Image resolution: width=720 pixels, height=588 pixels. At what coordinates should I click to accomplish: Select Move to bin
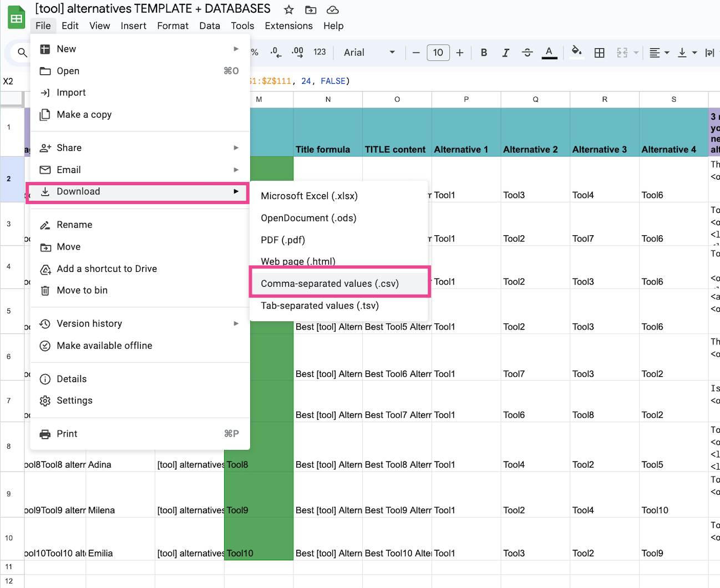[x=140, y=290]
